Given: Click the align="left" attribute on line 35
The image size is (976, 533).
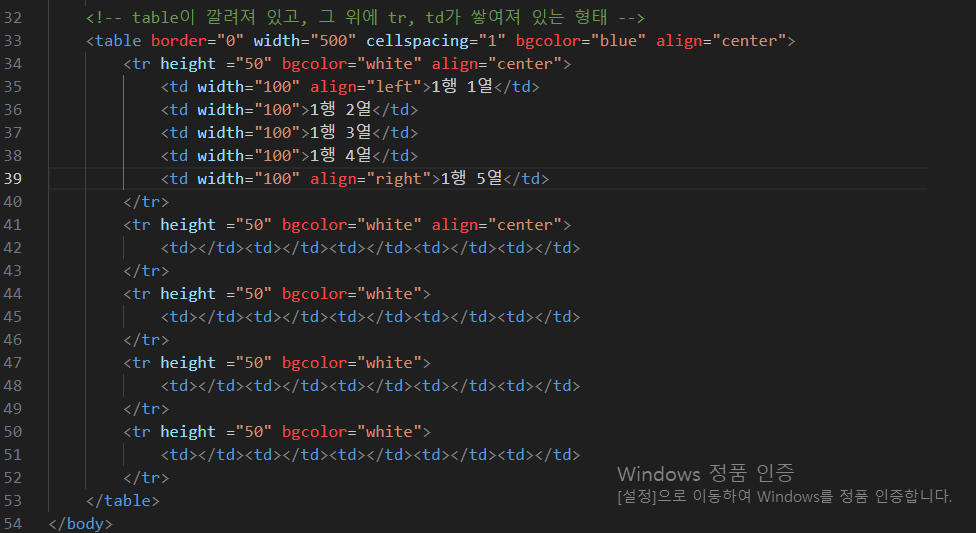Looking at the screenshot, I should click(366, 87).
